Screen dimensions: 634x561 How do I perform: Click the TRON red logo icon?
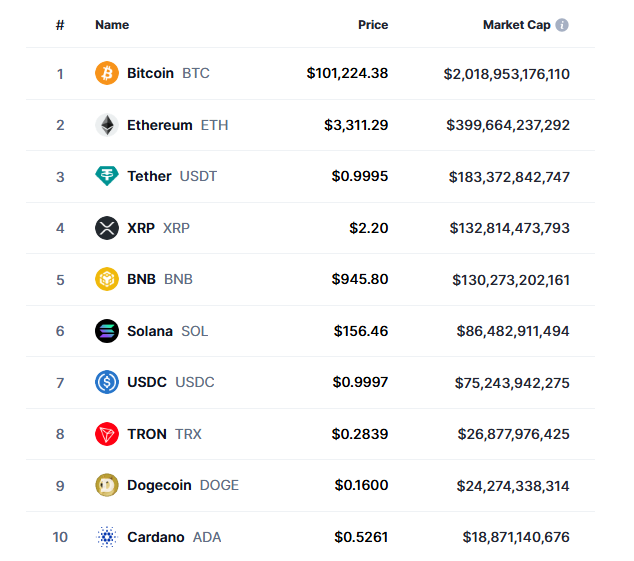click(x=107, y=434)
